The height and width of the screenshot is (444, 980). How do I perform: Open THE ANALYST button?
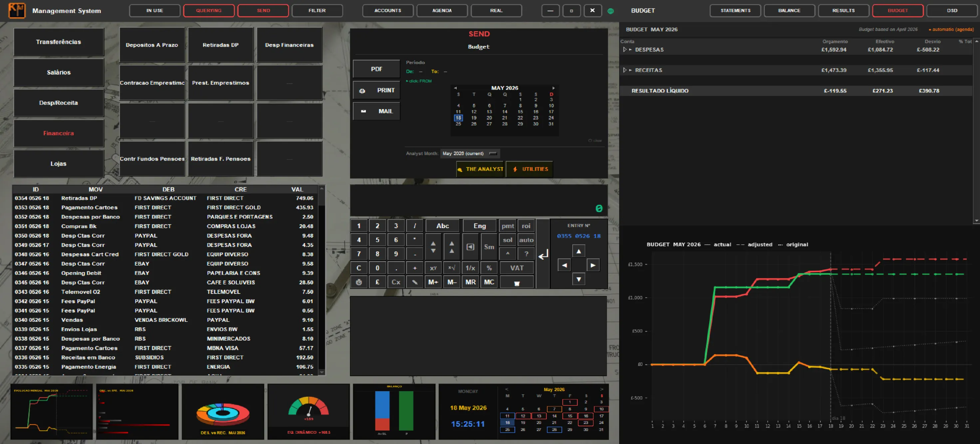(x=480, y=169)
